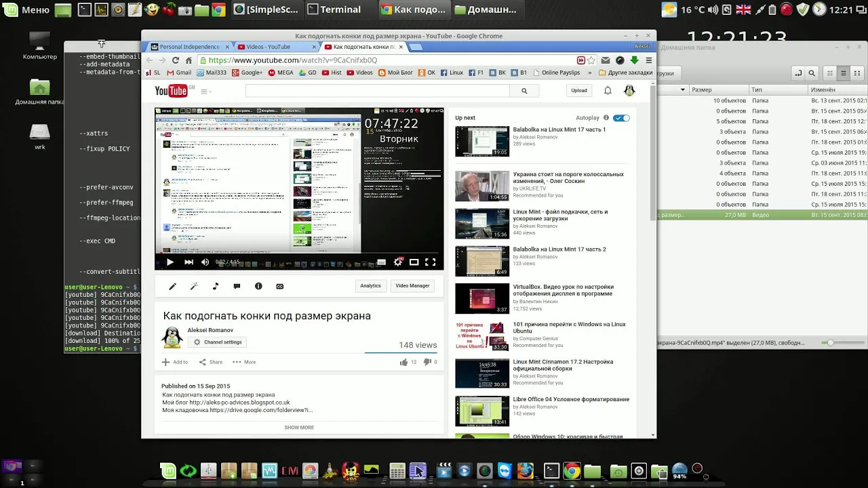Click Chrome home button

click(x=189, y=60)
